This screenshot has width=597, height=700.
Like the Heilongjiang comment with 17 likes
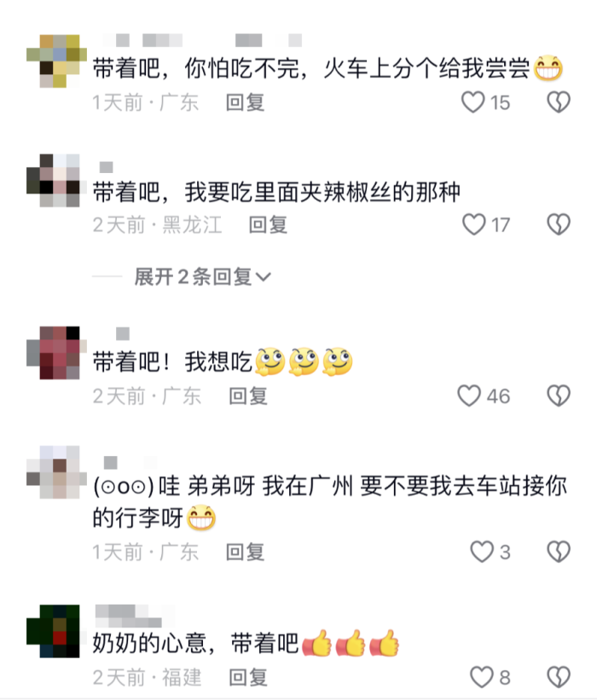point(473,224)
